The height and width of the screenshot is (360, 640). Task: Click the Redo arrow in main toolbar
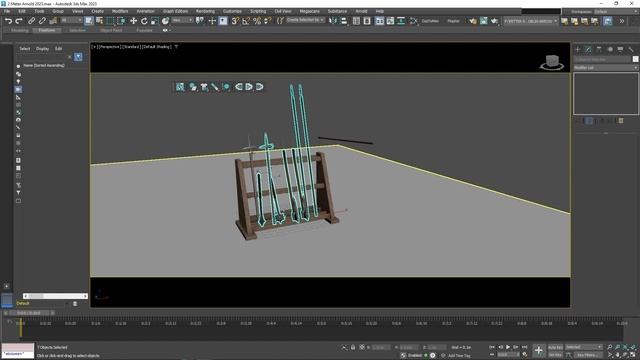pos(19,21)
